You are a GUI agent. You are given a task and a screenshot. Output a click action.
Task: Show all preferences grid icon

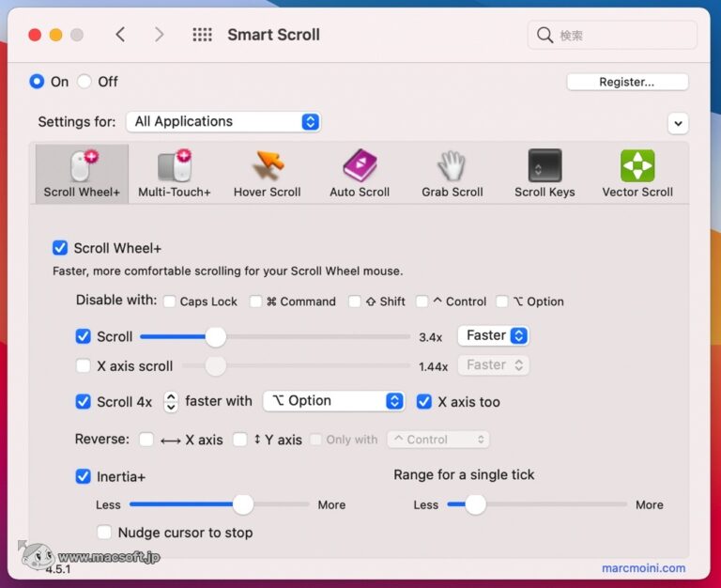(x=202, y=35)
